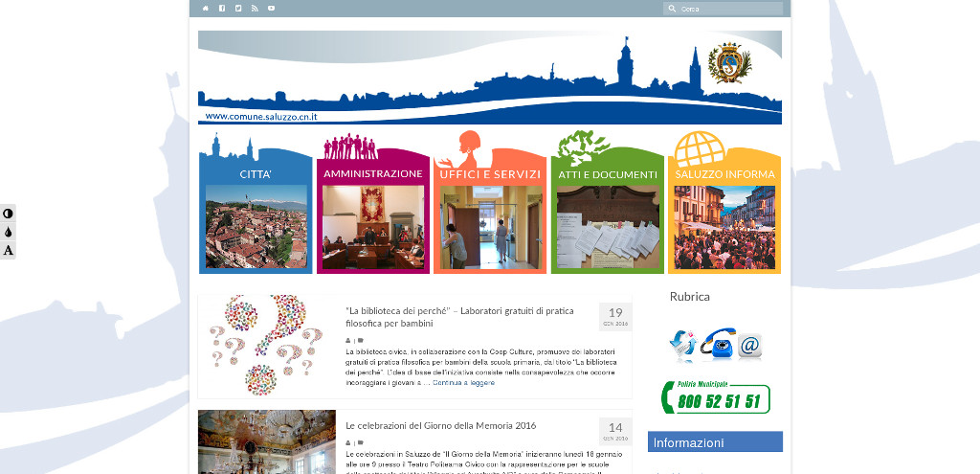
Task: Click the council chamber photo thumbnail
Action: [373, 227]
